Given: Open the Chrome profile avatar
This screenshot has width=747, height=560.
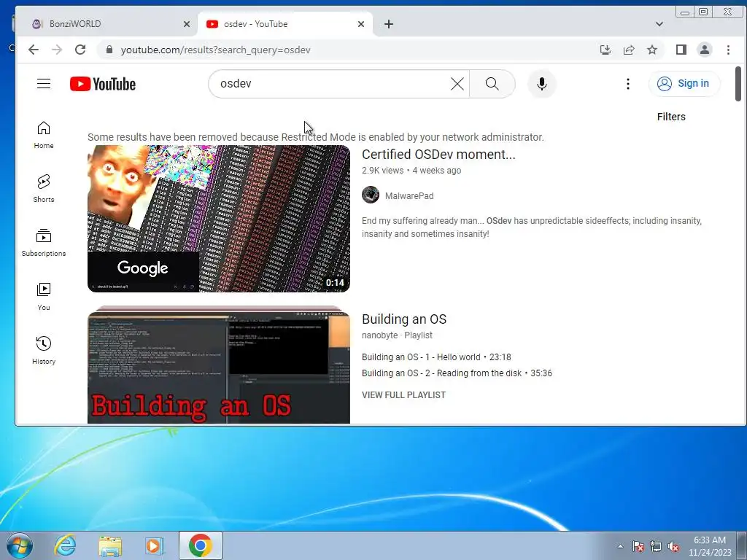Looking at the screenshot, I should (705, 50).
